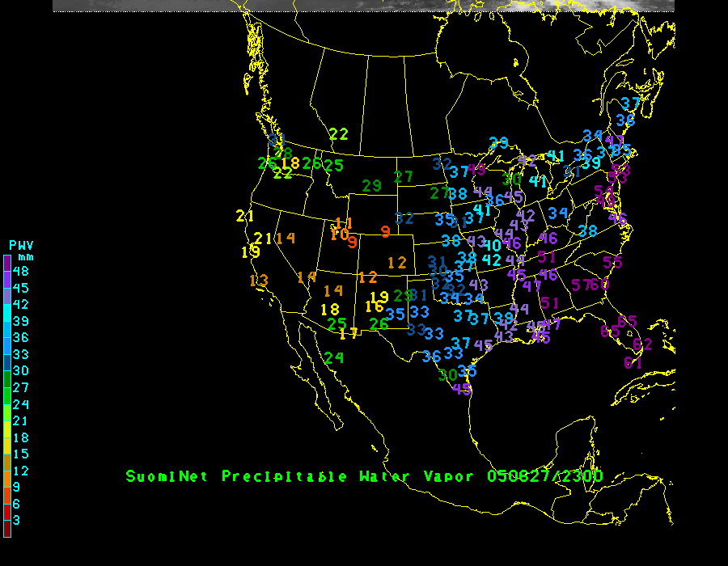The height and width of the screenshot is (566, 728).
Task: Select the 62 reading on Florida's east coast
Action: 643,344
